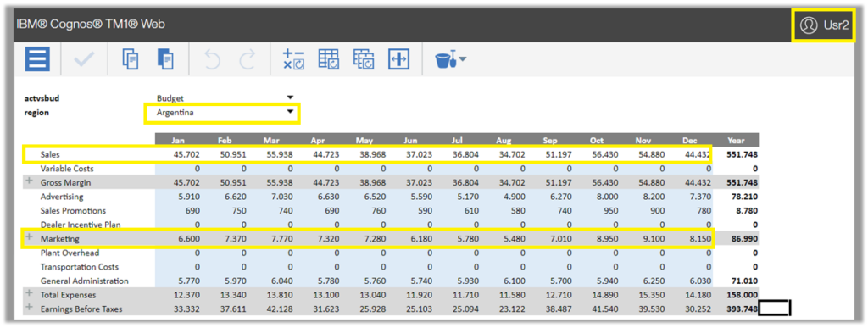
Task: Click the copy icon in toolbar
Action: [x=130, y=59]
